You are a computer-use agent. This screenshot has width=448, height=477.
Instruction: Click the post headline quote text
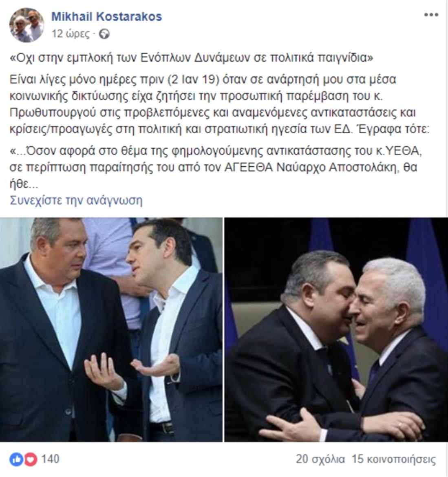coord(191,57)
